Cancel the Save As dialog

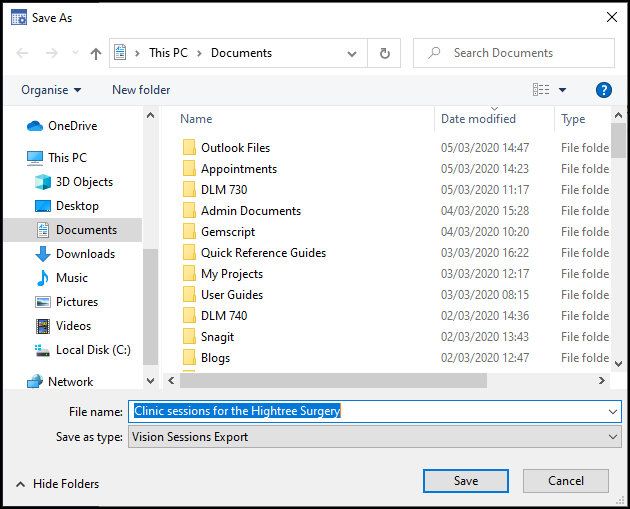[x=565, y=481]
